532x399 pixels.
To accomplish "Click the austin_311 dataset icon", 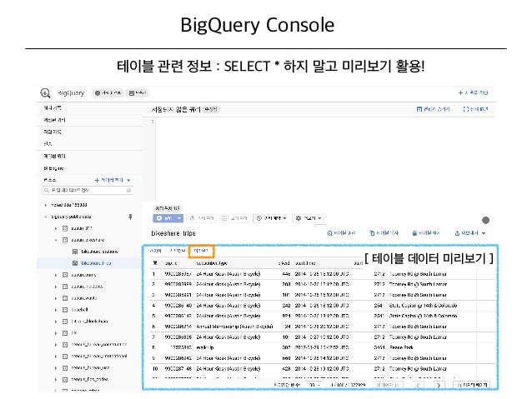I will [65, 228].
